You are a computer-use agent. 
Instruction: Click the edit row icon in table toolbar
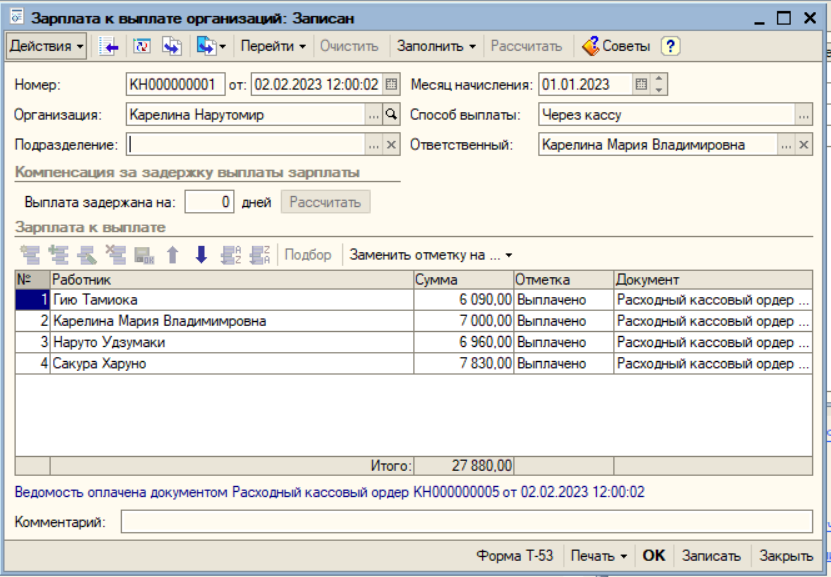(87, 255)
